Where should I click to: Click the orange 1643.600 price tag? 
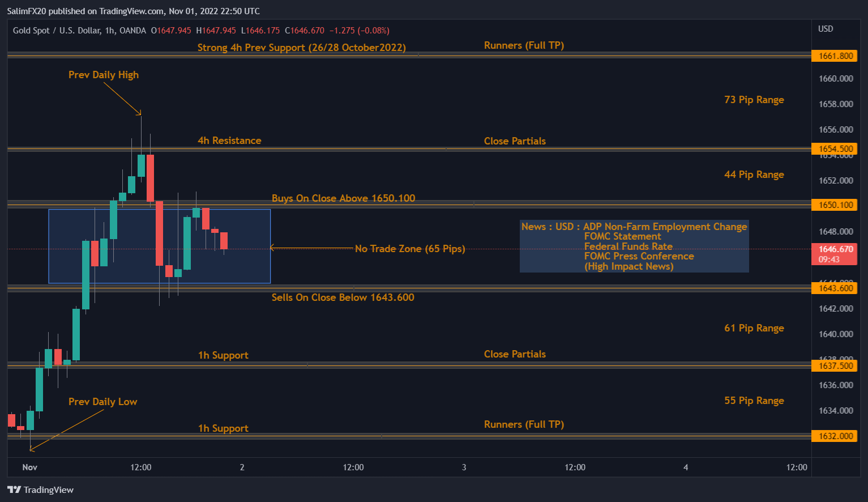(835, 287)
